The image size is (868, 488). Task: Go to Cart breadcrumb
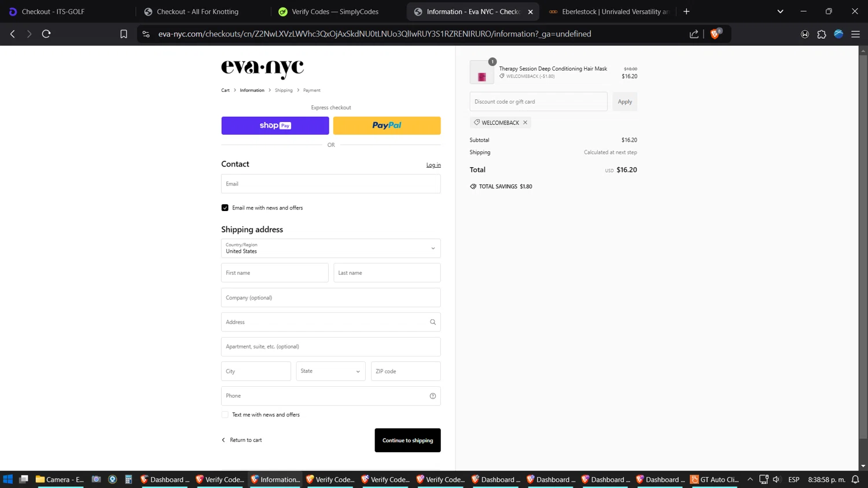pyautogui.click(x=225, y=90)
